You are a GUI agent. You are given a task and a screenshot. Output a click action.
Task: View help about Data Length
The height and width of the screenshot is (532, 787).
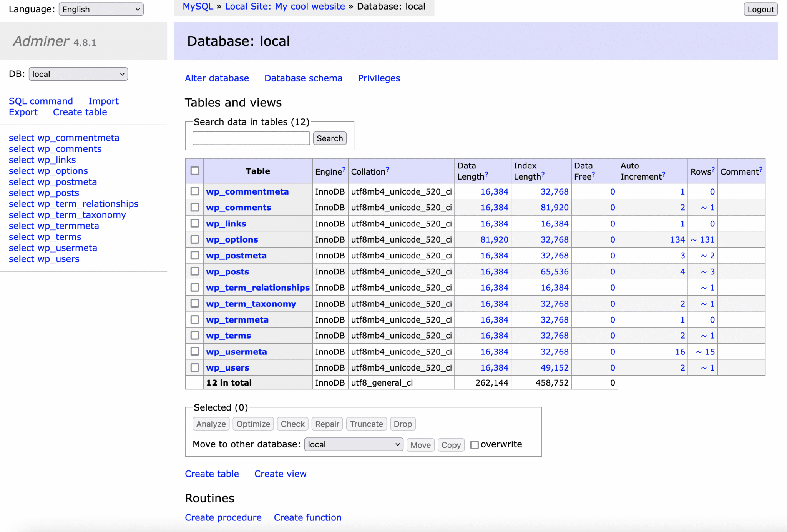coord(486,173)
